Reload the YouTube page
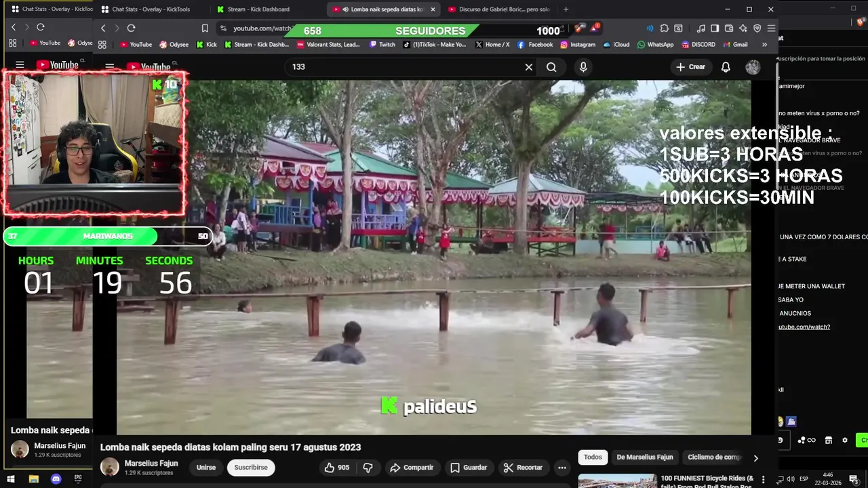The width and height of the screenshot is (868, 488). [131, 28]
